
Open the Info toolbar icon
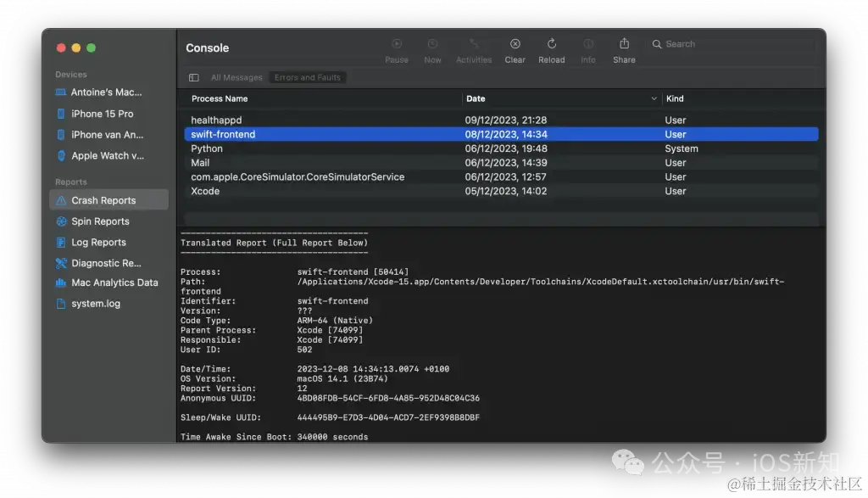click(x=588, y=44)
